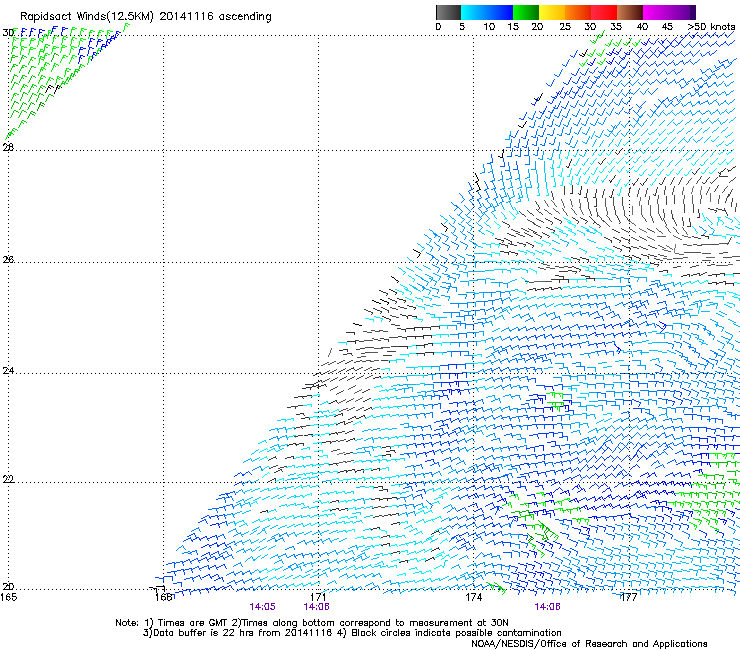Click the '14:06' time marker below longitude 171
Screen dimensions: 740x650
pyautogui.click(x=316, y=607)
